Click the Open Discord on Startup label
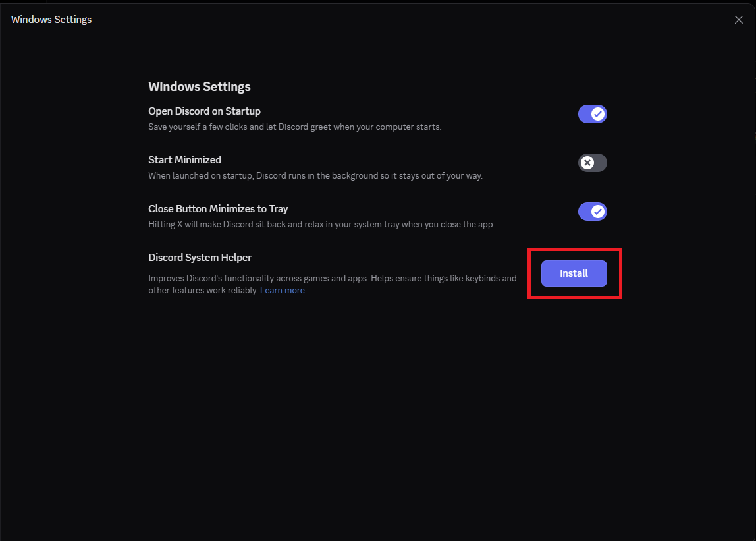This screenshot has height=541, width=756. click(204, 111)
